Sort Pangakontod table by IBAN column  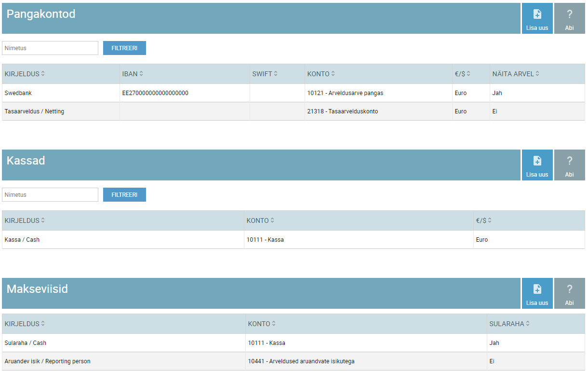133,74
